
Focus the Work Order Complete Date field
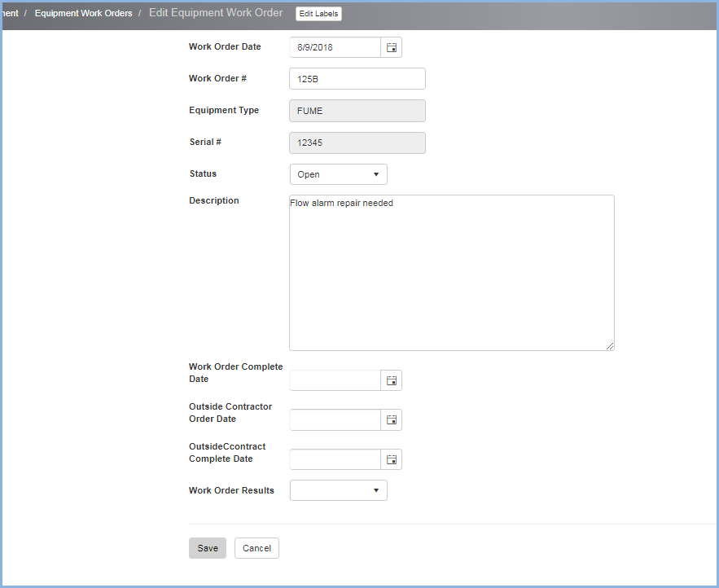click(x=335, y=380)
